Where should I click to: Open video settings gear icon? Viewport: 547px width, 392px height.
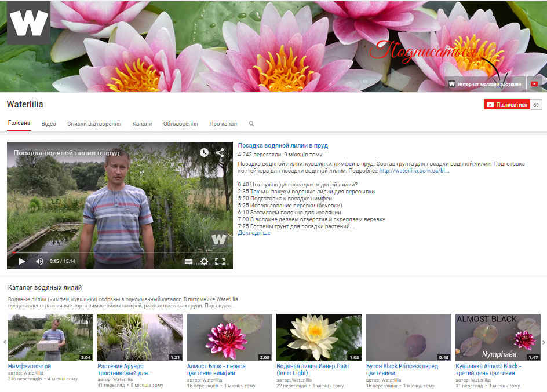click(x=204, y=261)
